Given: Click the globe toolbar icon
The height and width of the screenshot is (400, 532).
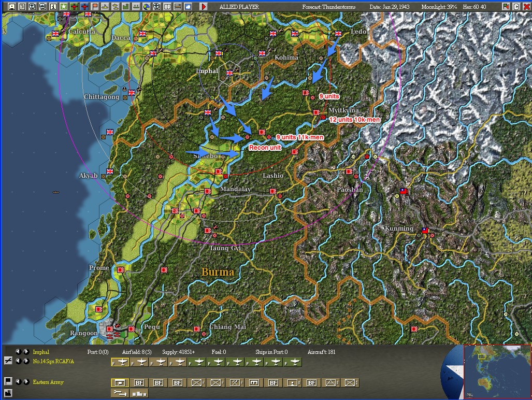Looking at the screenshot, I should [x=146, y=7].
